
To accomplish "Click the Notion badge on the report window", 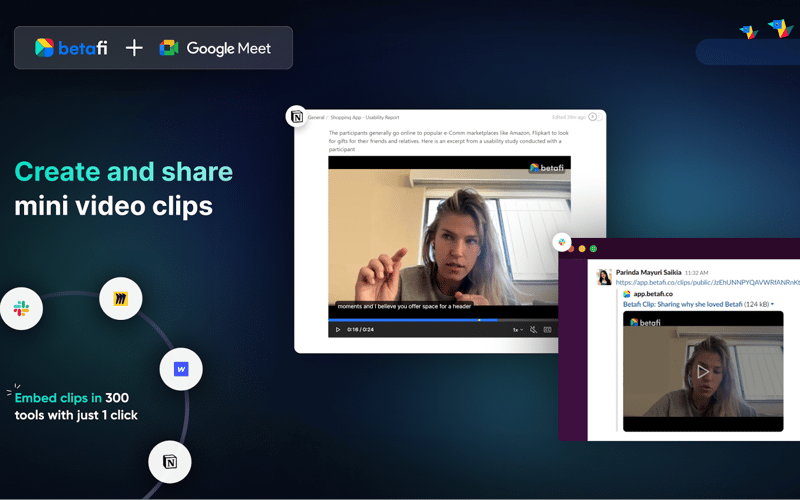I will coord(296,117).
